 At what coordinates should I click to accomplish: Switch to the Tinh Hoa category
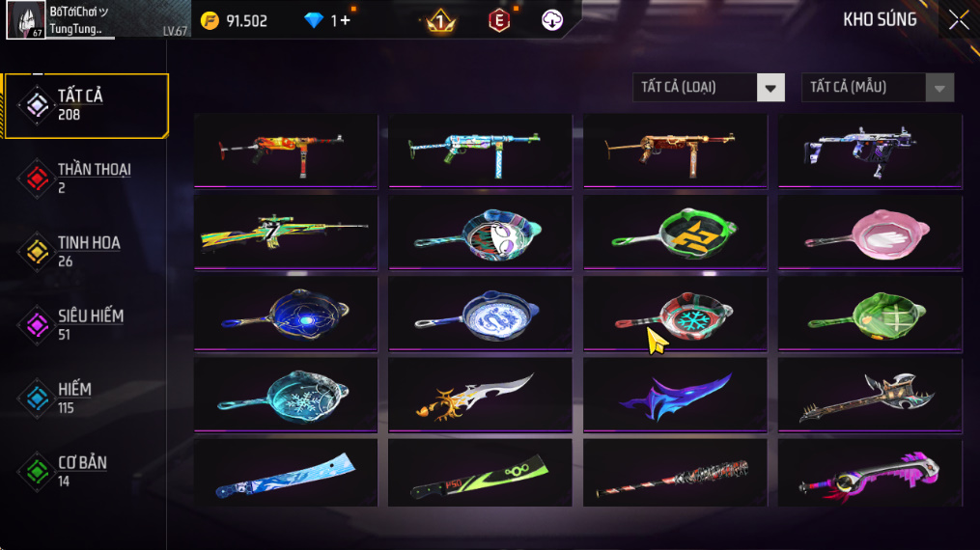point(86,252)
